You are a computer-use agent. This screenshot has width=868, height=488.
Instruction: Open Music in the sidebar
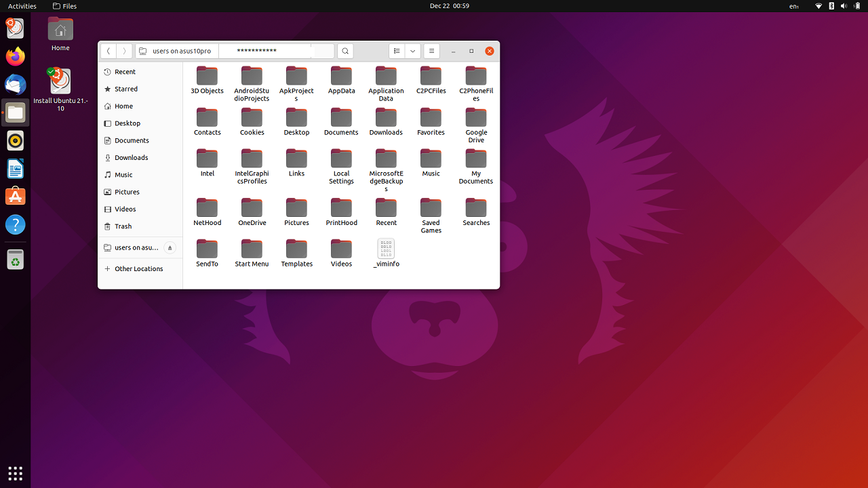140,175
